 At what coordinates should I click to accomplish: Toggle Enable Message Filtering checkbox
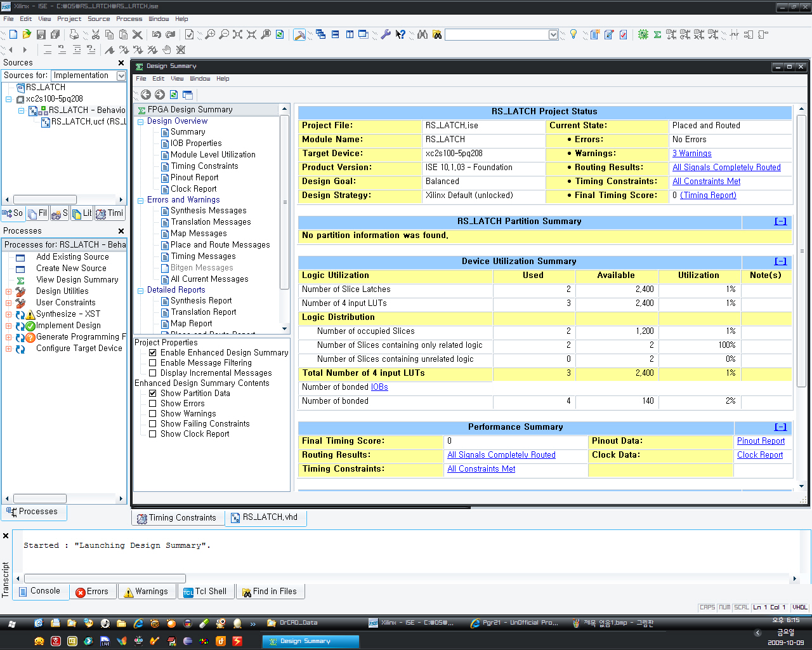152,363
